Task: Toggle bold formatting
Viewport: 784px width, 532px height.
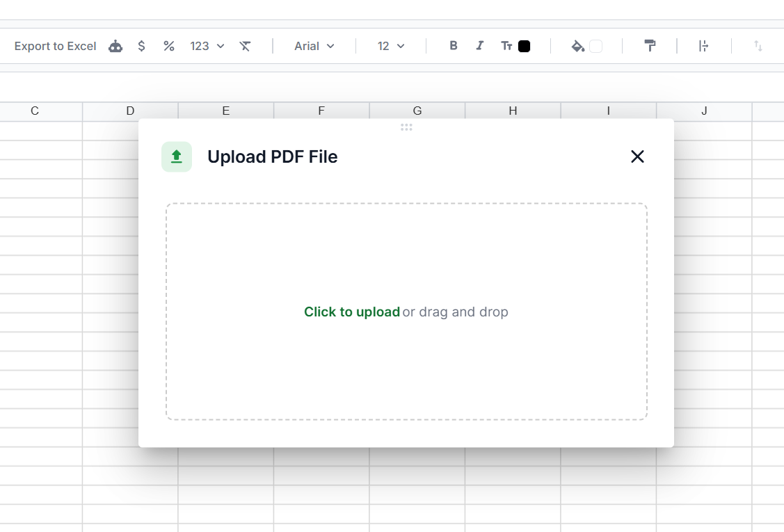Action: coord(454,45)
